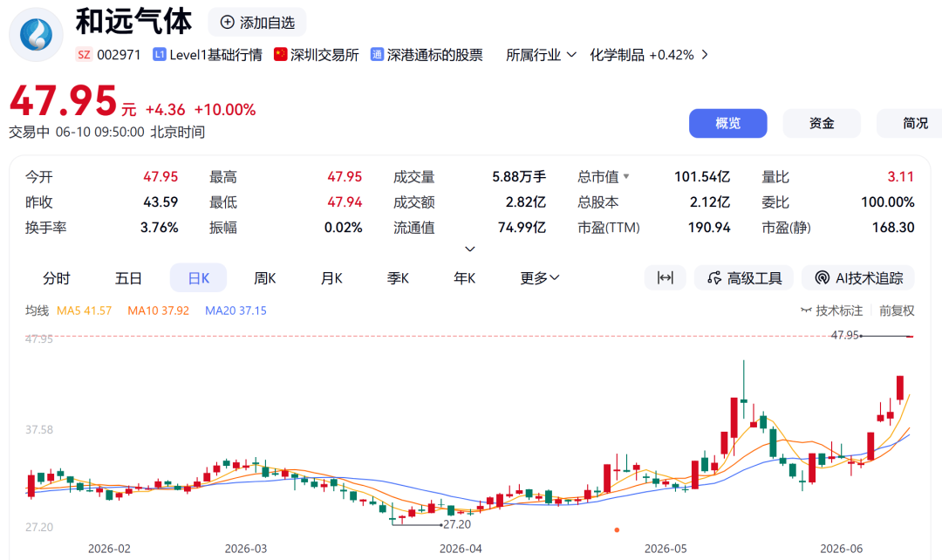Expand more quote details chevron
942x560 pixels.
click(x=470, y=249)
